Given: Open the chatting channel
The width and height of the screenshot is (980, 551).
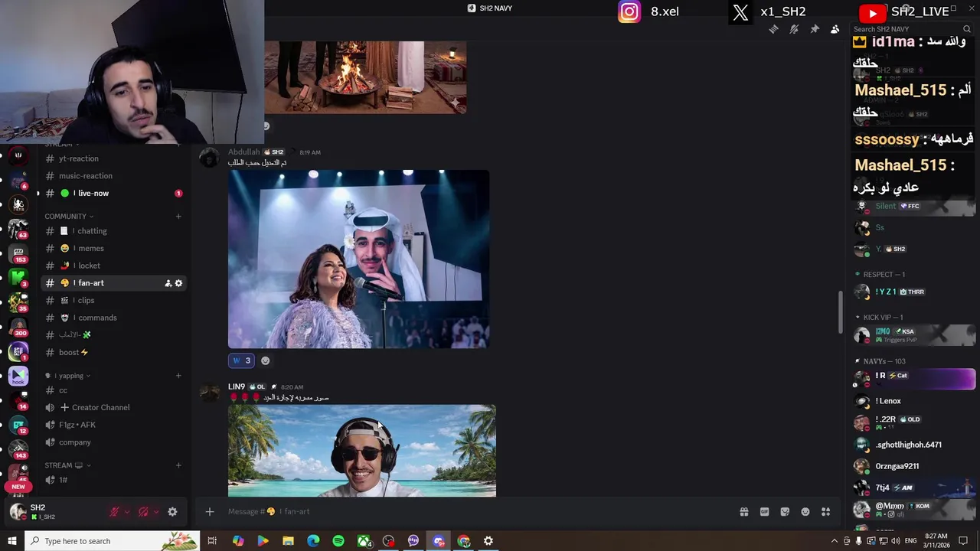Looking at the screenshot, I should 113,231.
